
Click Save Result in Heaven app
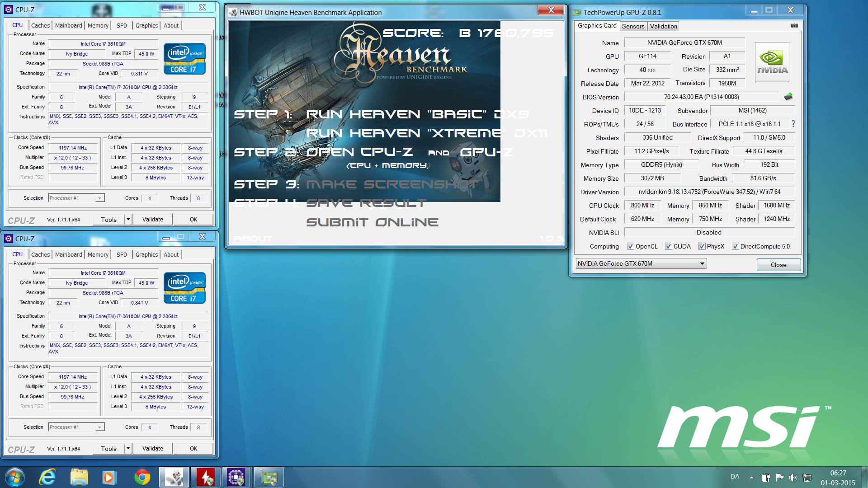coord(366,203)
